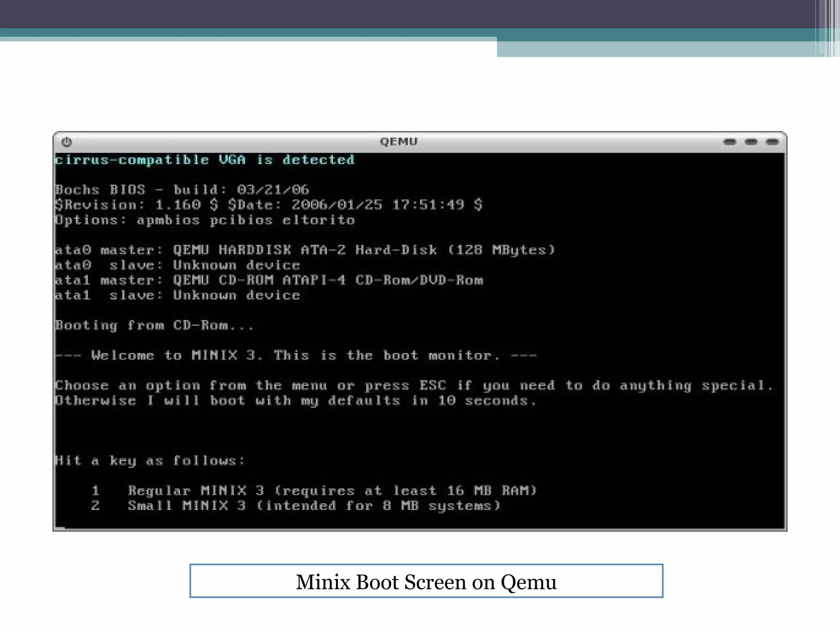
Task: Click the rightmost pill button in QEMU title bar
Action: (x=772, y=142)
